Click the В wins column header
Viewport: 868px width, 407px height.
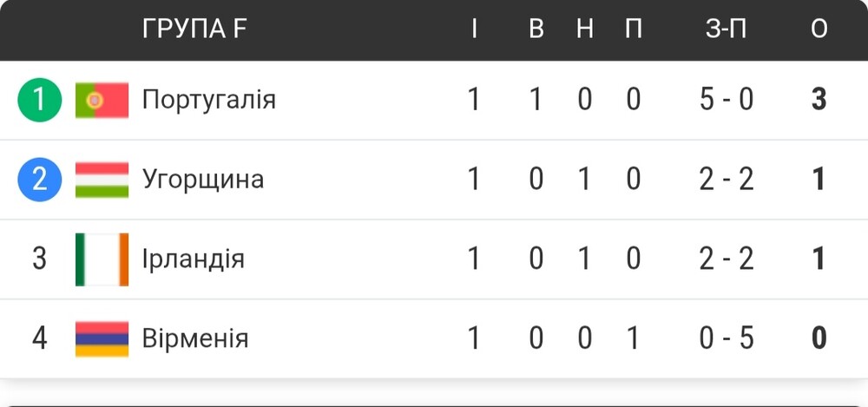click(536, 29)
